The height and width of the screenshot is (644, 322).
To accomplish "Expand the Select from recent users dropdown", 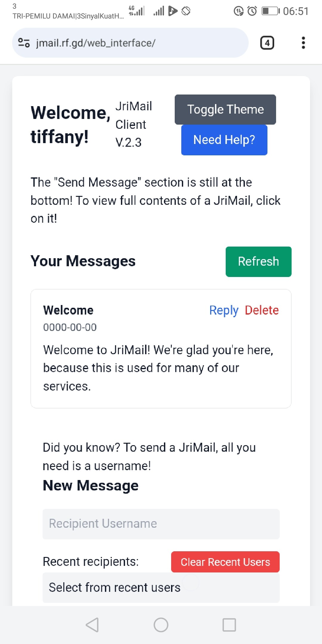I will pos(161,587).
